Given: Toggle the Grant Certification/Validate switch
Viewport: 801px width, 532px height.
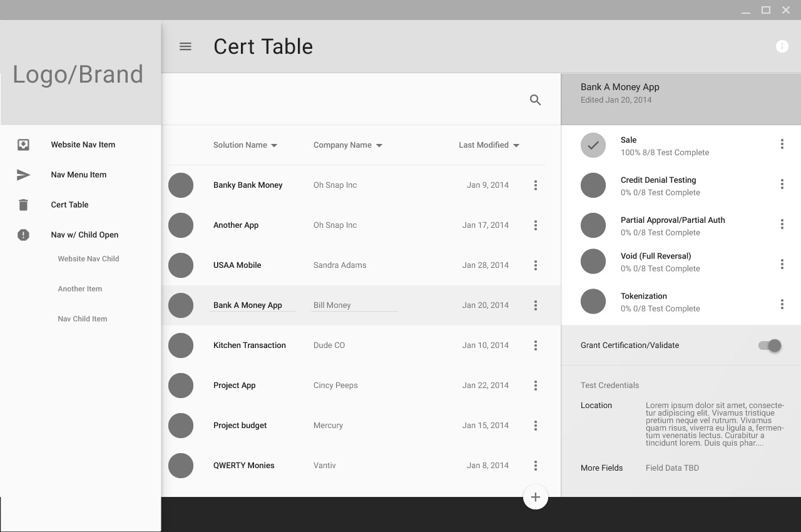Looking at the screenshot, I should [x=770, y=345].
